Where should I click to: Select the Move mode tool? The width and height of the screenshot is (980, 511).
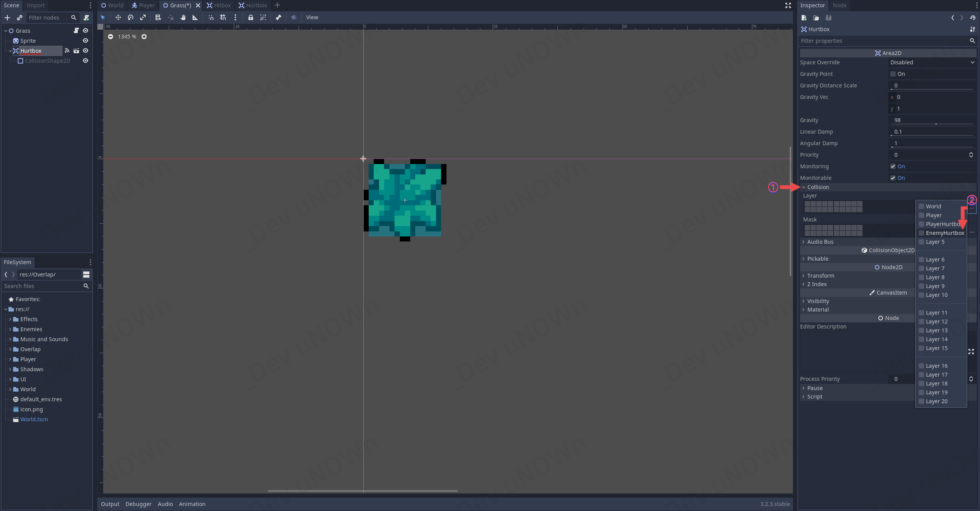coord(118,17)
